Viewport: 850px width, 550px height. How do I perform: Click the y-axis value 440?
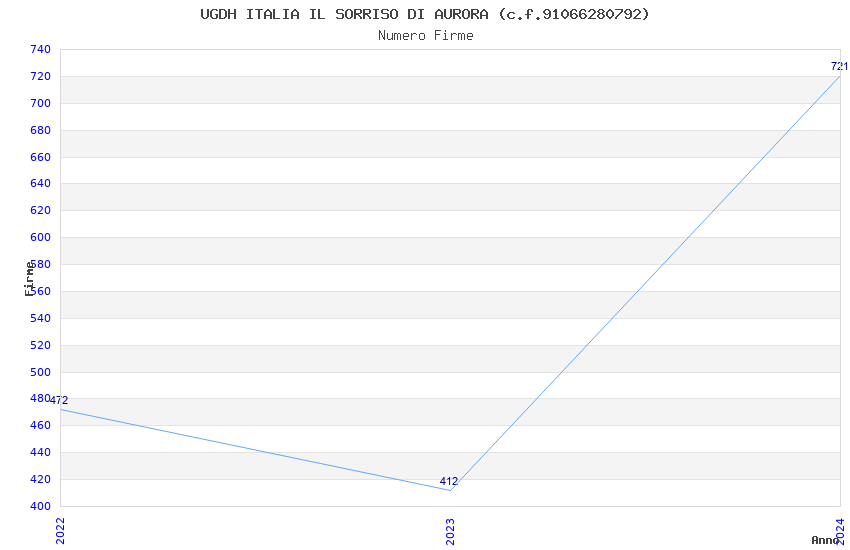[x=41, y=452]
